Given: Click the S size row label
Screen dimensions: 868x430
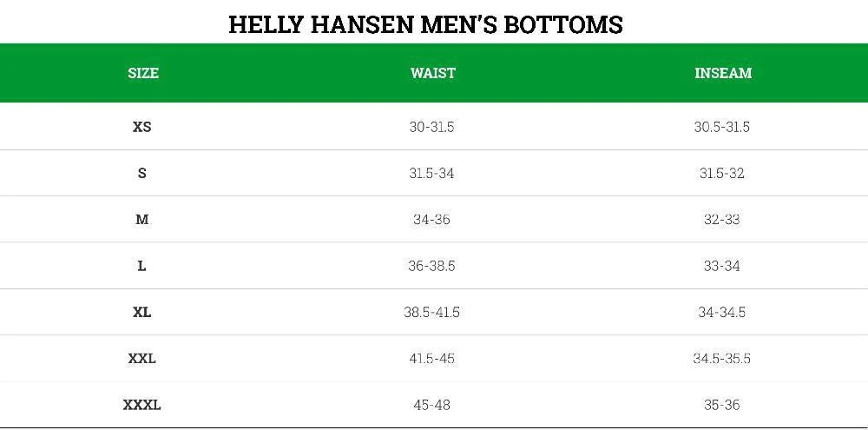Looking at the screenshot, I should click(x=142, y=173).
